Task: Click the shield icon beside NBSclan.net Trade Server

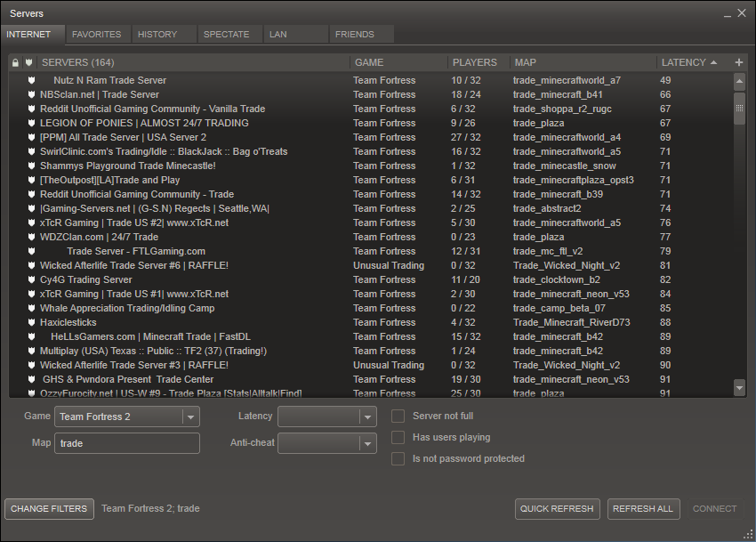Action: click(31, 94)
